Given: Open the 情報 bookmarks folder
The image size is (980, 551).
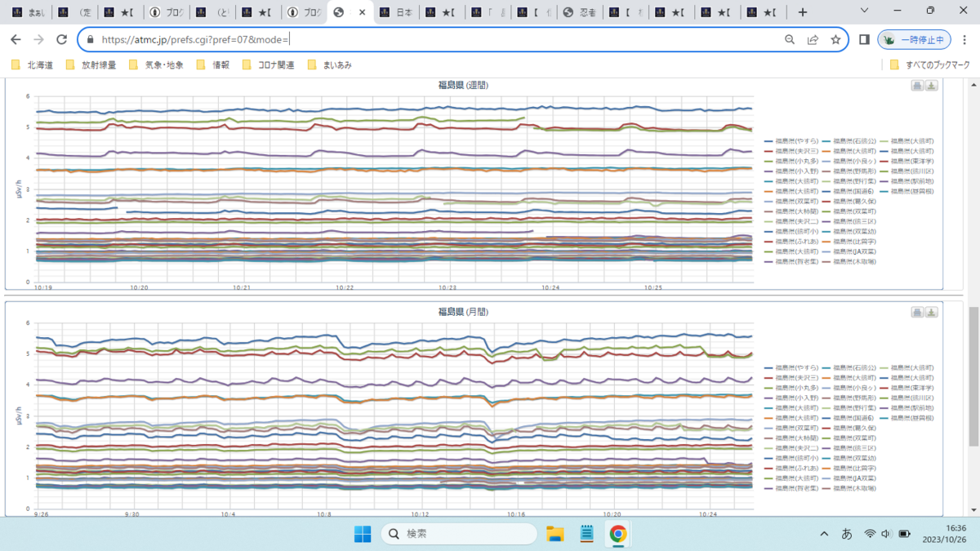Looking at the screenshot, I should point(214,64).
